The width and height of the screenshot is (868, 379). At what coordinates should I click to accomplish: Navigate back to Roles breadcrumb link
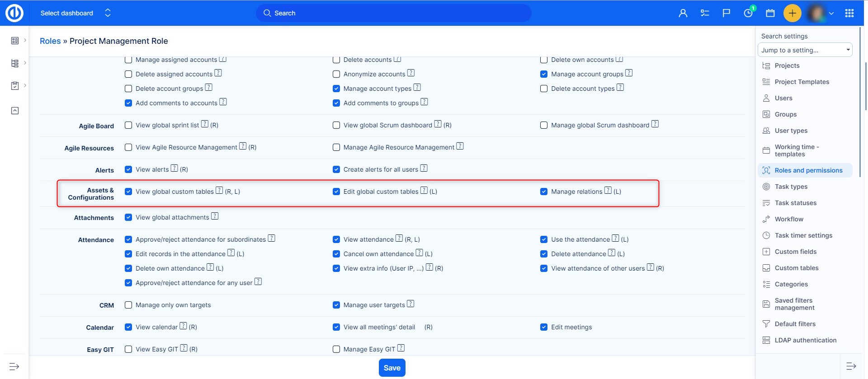click(50, 41)
